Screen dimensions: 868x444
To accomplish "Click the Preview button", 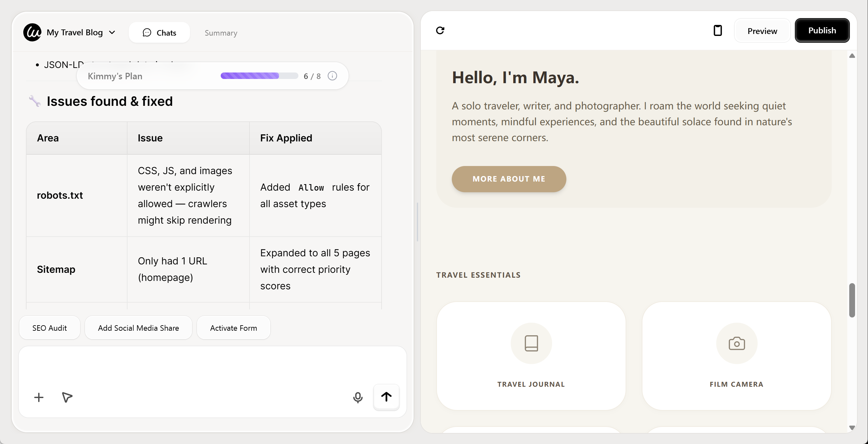I will click(x=762, y=31).
